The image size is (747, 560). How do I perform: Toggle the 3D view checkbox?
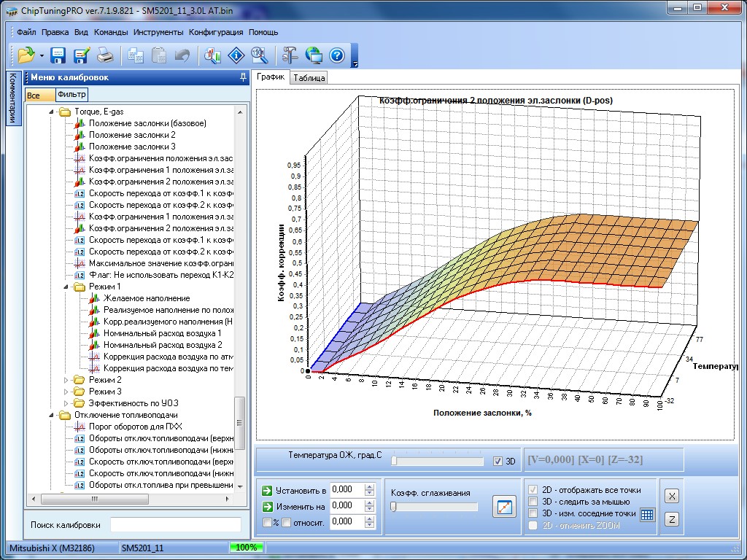point(498,461)
